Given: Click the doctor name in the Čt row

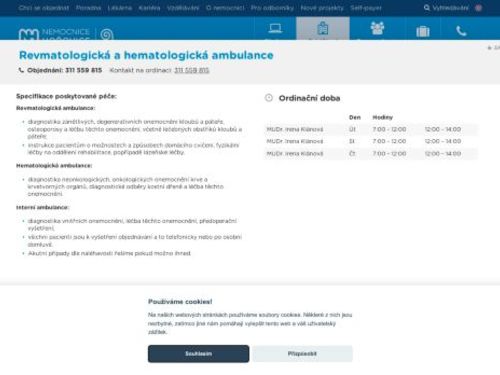Looking at the screenshot, I should 295,154.
